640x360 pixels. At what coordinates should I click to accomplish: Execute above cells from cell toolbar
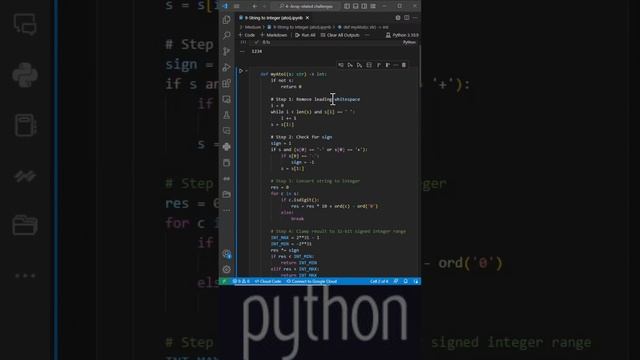[x=350, y=65]
